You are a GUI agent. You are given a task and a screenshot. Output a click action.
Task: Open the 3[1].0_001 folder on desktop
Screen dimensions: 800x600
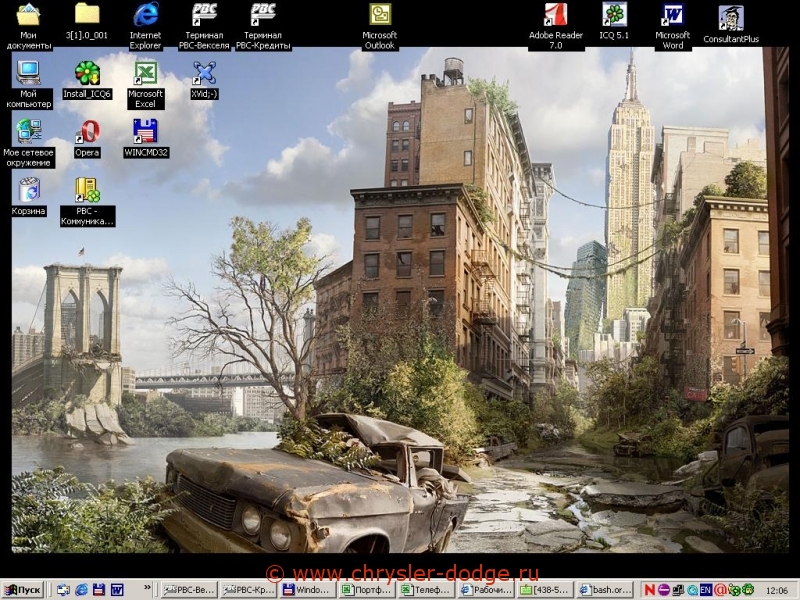coord(87,22)
